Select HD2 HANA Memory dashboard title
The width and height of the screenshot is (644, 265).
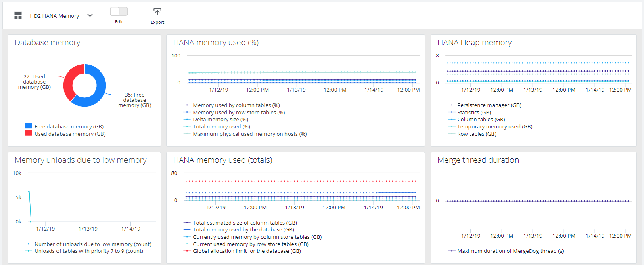pyautogui.click(x=54, y=16)
